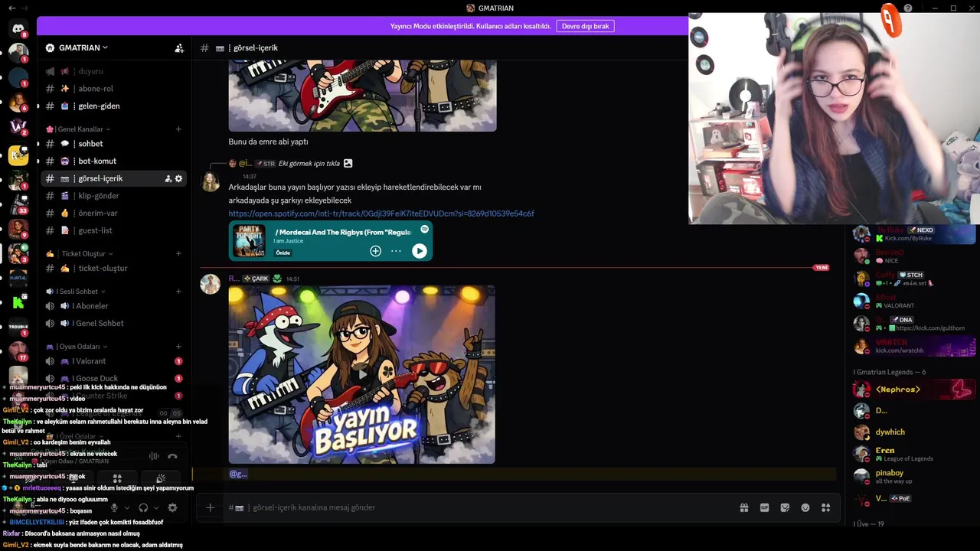Add channel to Genel Kanallar category
Screen dimensions: 980x551
click(x=178, y=129)
